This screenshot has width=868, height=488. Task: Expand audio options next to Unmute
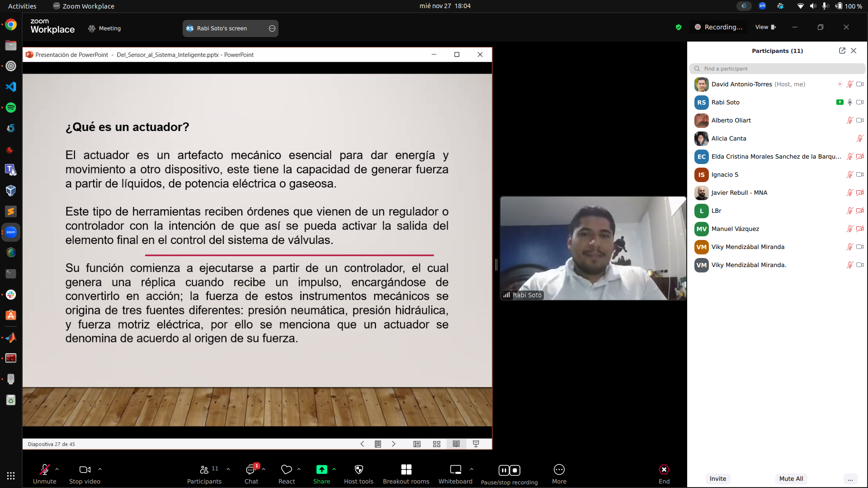click(57, 469)
